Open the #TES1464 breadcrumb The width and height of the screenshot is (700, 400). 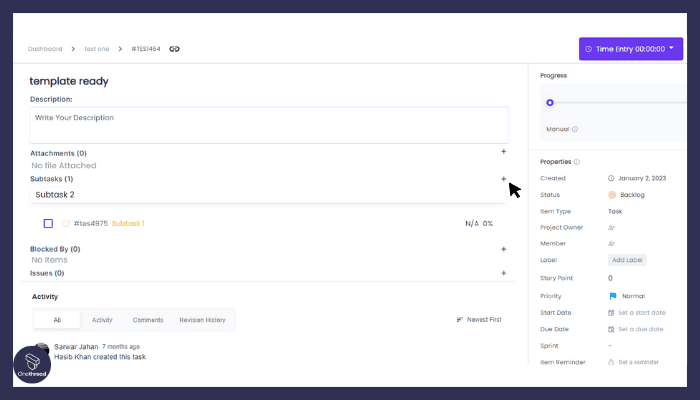click(x=146, y=49)
